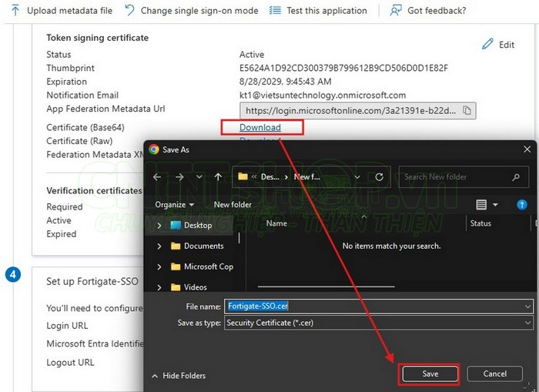Open the view options dropdown arrow
This screenshot has height=392, width=539.
[495, 205]
